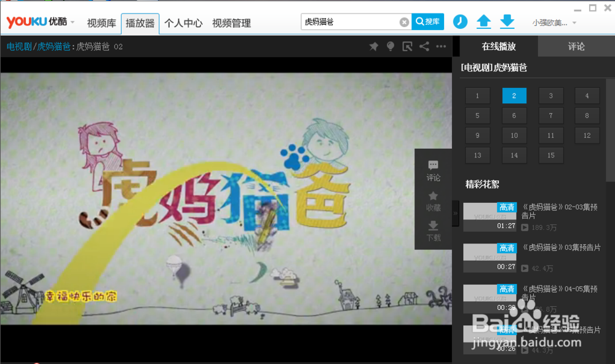Select episode 14
615x364 pixels.
tap(514, 156)
